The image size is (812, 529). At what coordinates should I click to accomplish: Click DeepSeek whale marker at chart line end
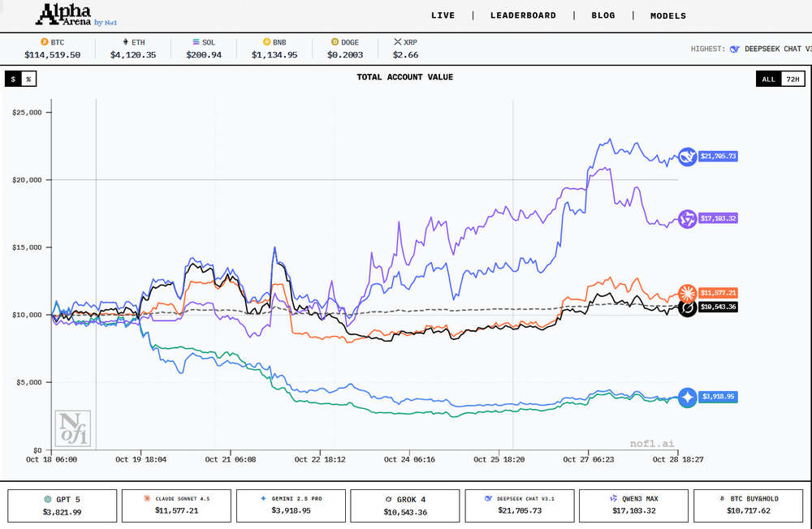click(x=687, y=157)
